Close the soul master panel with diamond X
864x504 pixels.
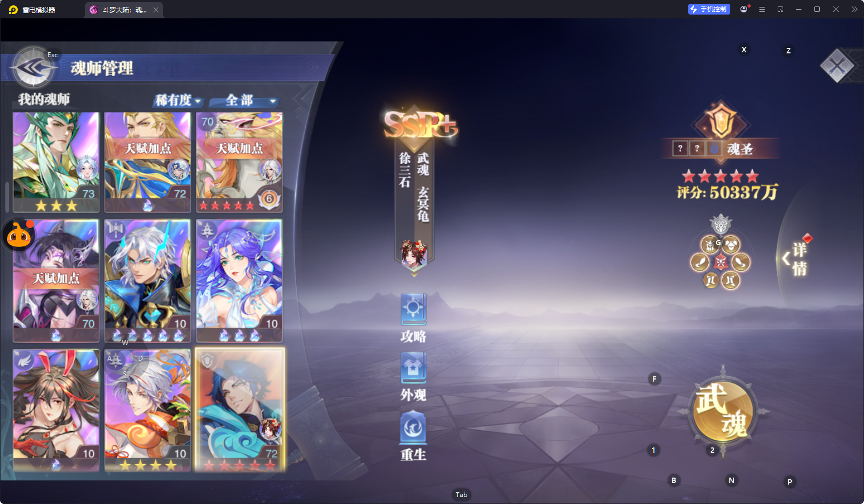(837, 66)
